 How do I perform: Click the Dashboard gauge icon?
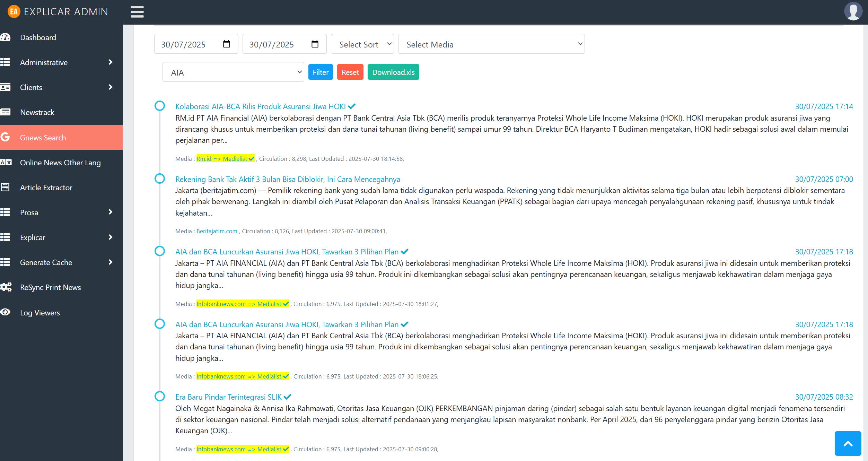pos(6,37)
